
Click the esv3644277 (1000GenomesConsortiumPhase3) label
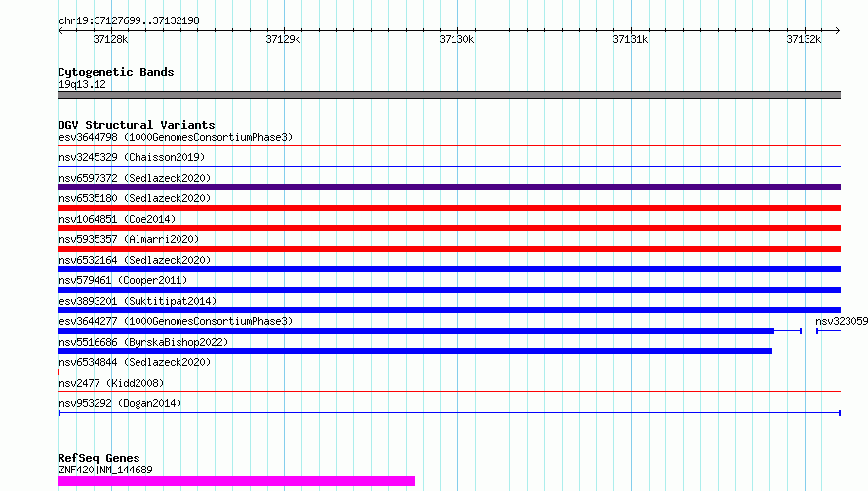pyautogui.click(x=176, y=321)
